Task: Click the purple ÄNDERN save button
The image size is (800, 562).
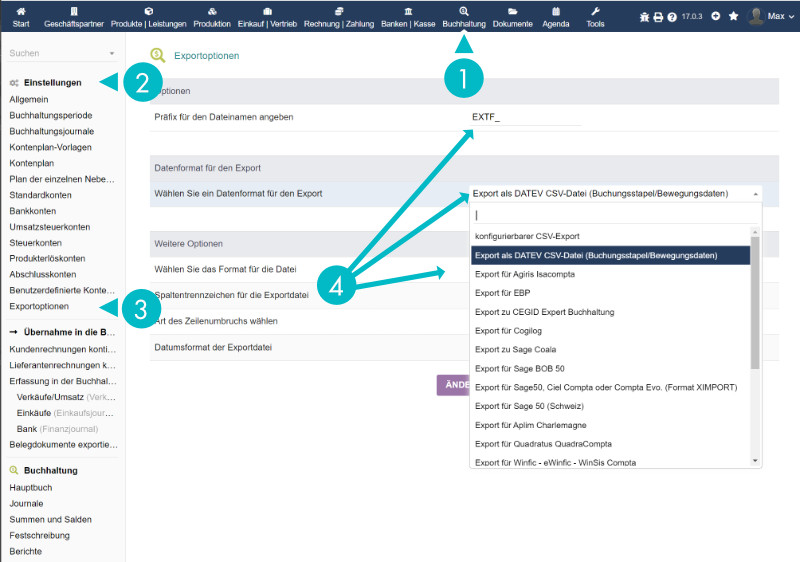Action: [453, 385]
